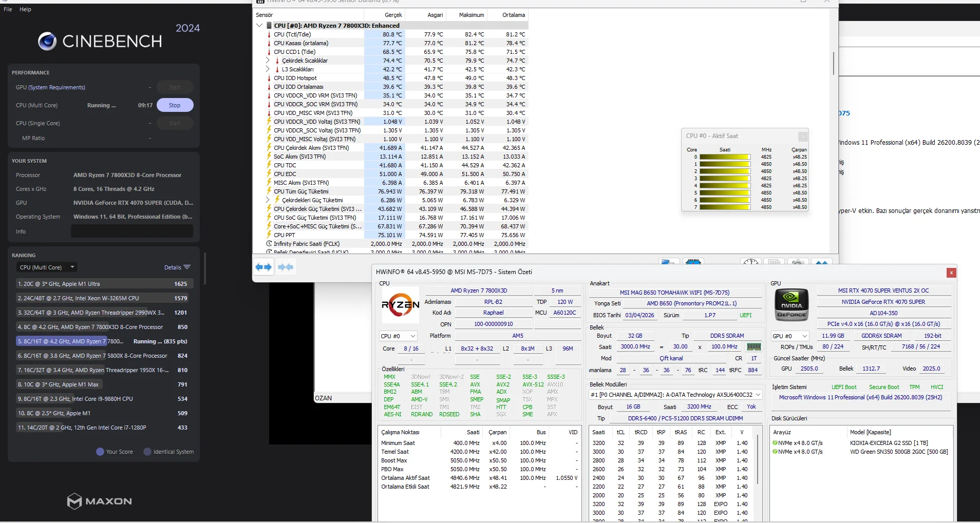The image size is (980, 523).
Task: Click the Ortalama column header
Action: click(507, 15)
